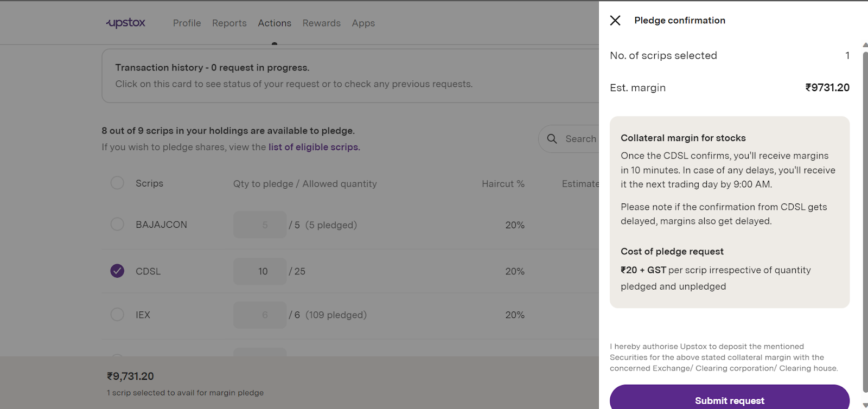
Task: Click the '₹20 + GST' text
Action: [x=643, y=270]
